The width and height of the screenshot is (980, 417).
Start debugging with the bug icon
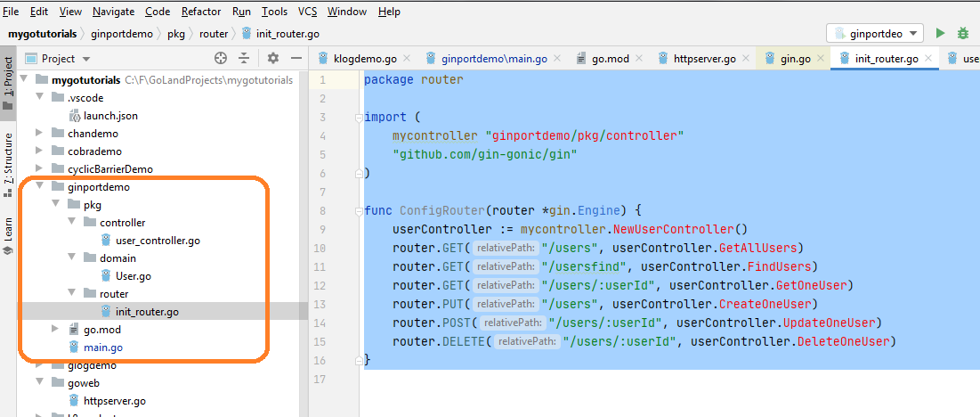pos(962,34)
